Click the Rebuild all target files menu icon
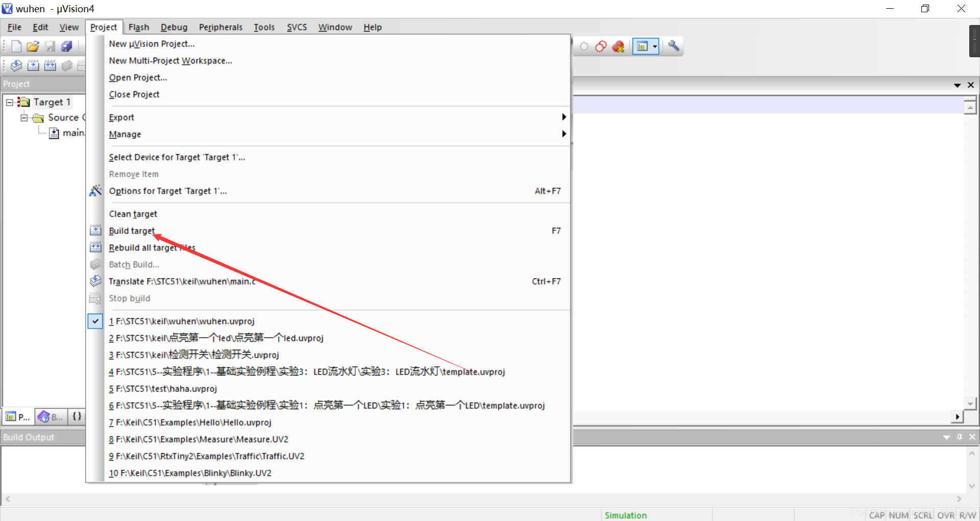This screenshot has height=521, width=980. click(x=95, y=248)
